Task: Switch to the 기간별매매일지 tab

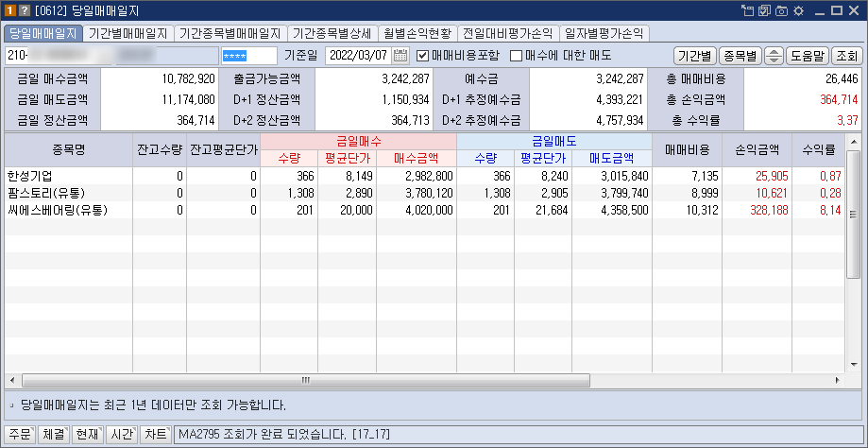Action: tap(128, 33)
